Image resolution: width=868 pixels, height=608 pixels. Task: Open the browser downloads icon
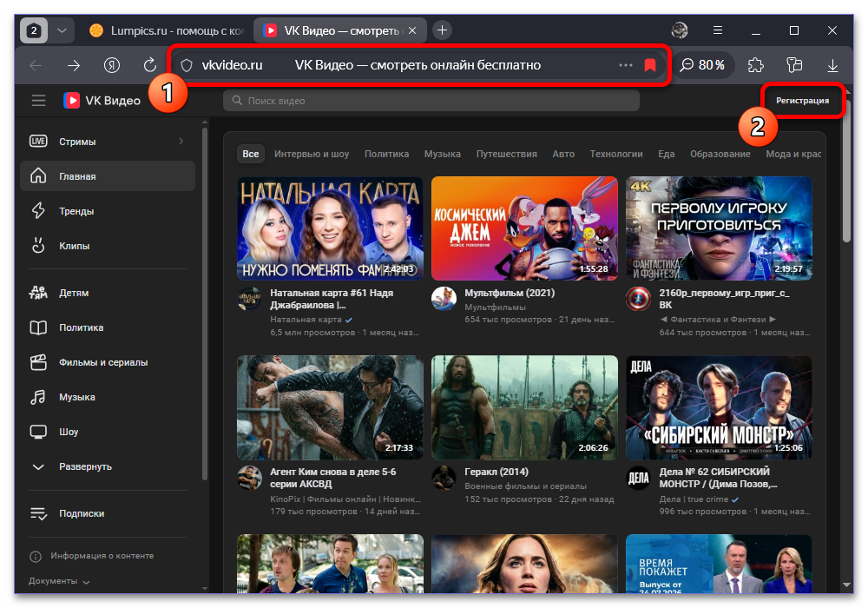(x=832, y=65)
